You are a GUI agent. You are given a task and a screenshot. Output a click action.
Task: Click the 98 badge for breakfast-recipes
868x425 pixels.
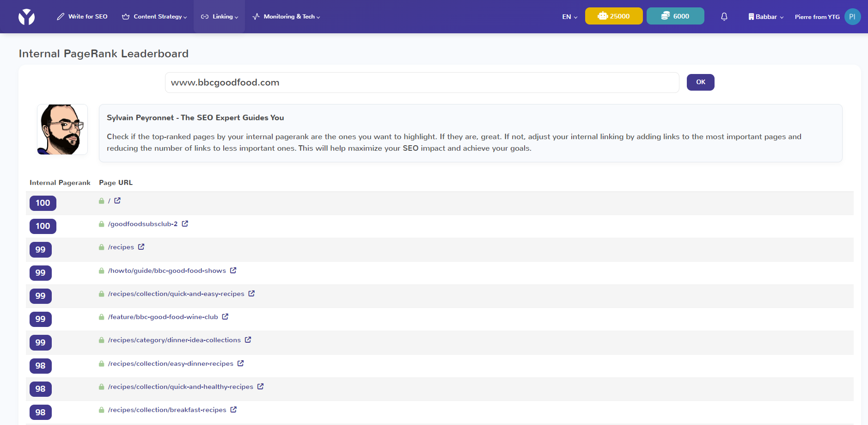(41, 412)
